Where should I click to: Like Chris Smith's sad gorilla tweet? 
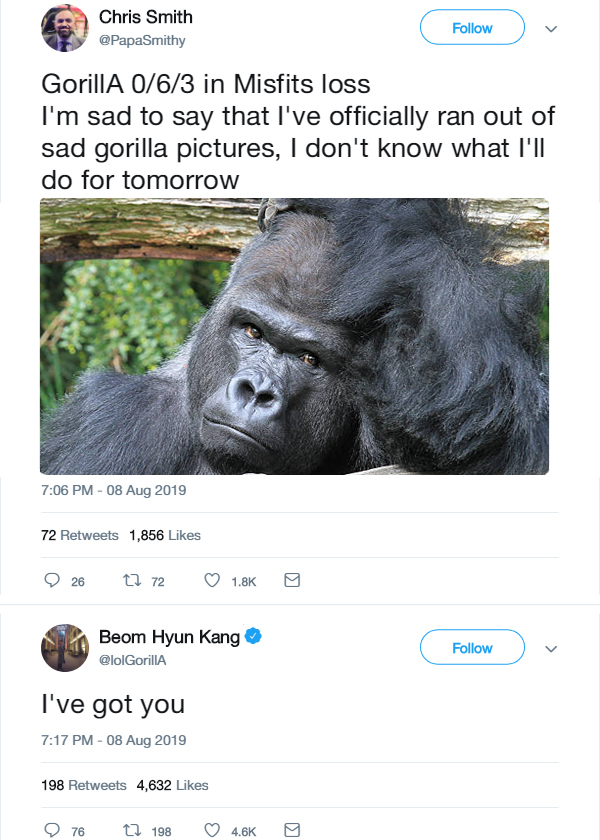[212, 581]
